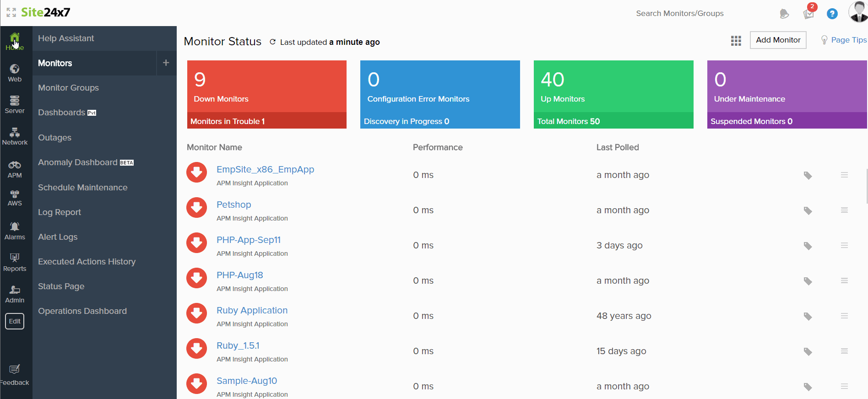Select Monitor Groups menu item
The width and height of the screenshot is (868, 399).
(68, 88)
